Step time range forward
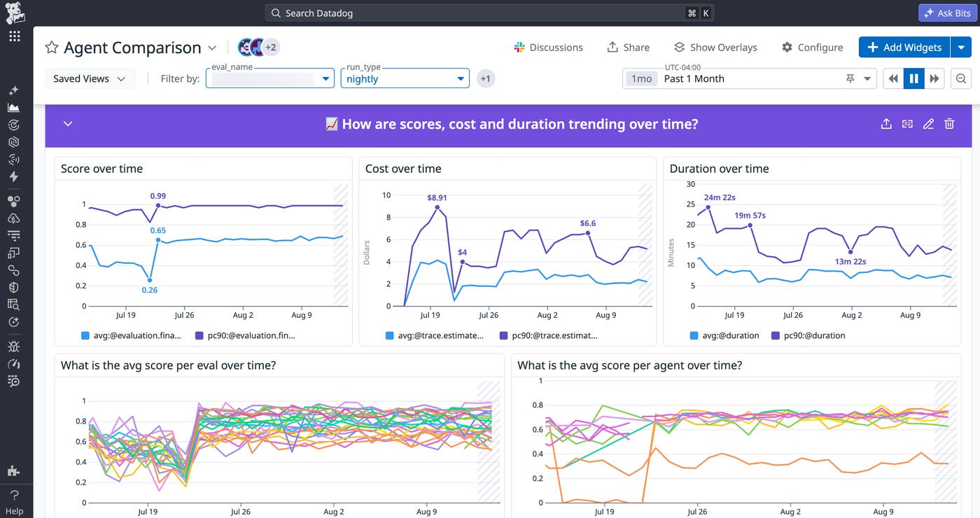Image resolution: width=980 pixels, height=518 pixels. tap(934, 78)
